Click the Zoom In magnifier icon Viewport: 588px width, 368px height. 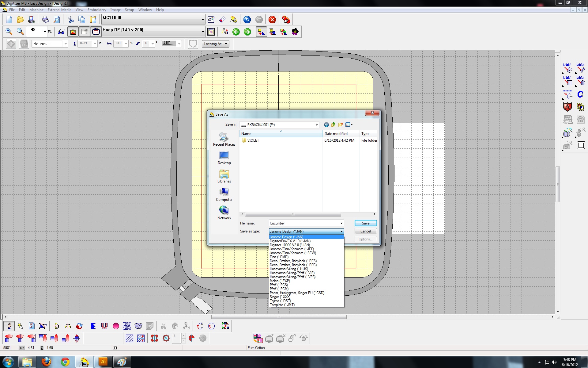click(x=9, y=32)
